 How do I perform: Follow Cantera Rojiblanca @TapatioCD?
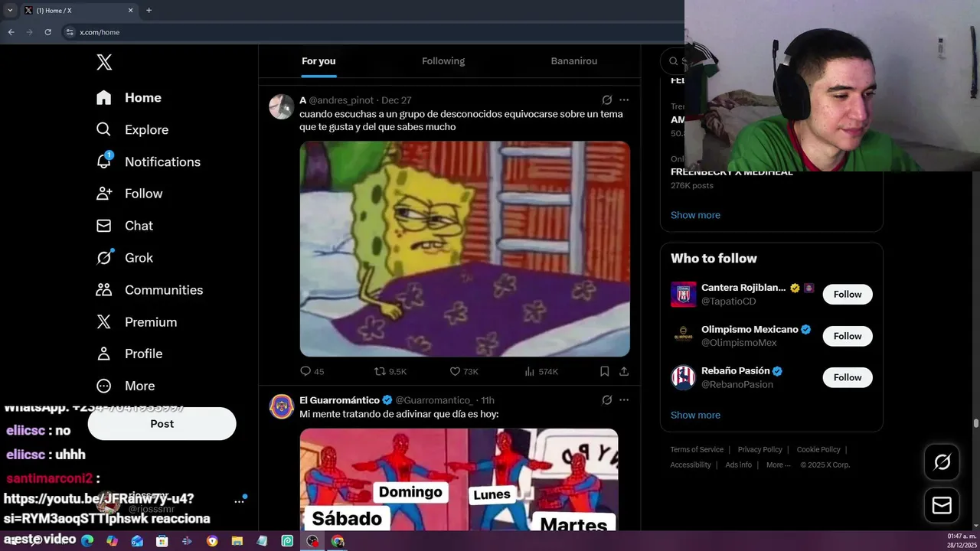coord(848,295)
